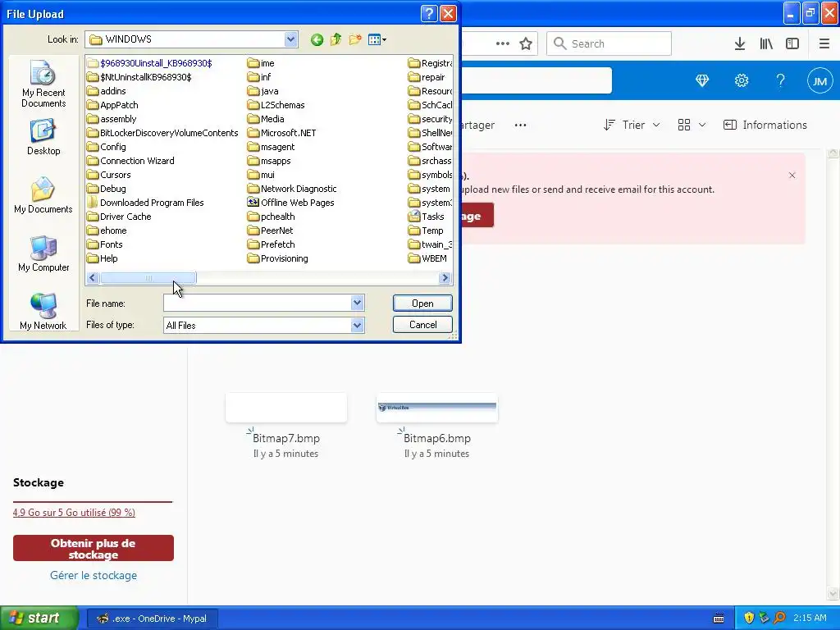Select the Prefetch folder

click(x=271, y=244)
